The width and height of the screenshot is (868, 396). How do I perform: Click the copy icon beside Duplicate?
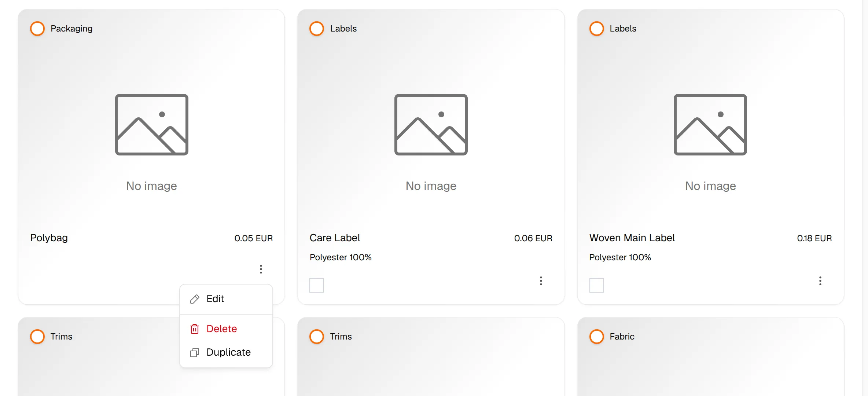tap(195, 352)
